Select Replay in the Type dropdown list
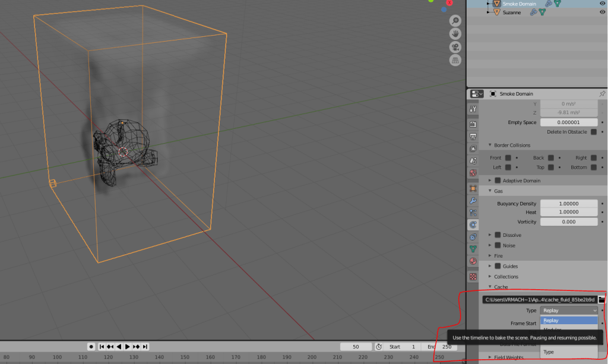Viewport: 608px width, 364px height. [x=568, y=321]
